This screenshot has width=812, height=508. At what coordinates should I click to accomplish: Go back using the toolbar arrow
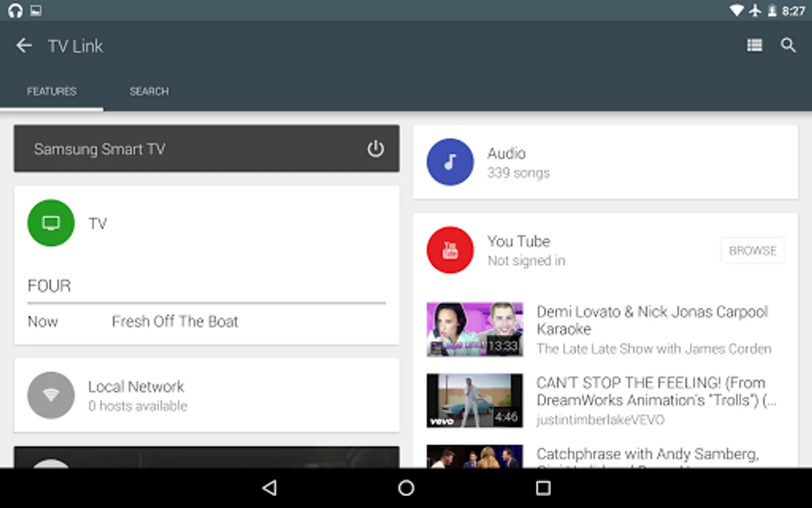pyautogui.click(x=24, y=46)
